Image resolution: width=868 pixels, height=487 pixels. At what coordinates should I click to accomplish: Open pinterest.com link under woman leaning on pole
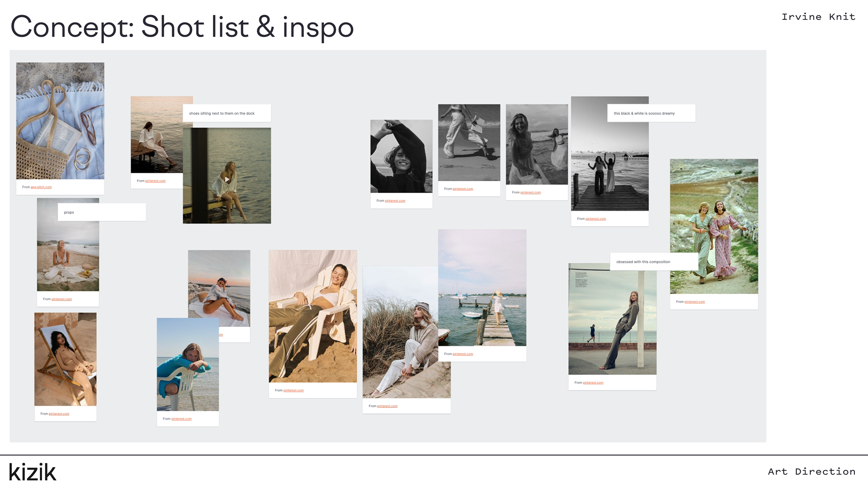coord(593,383)
